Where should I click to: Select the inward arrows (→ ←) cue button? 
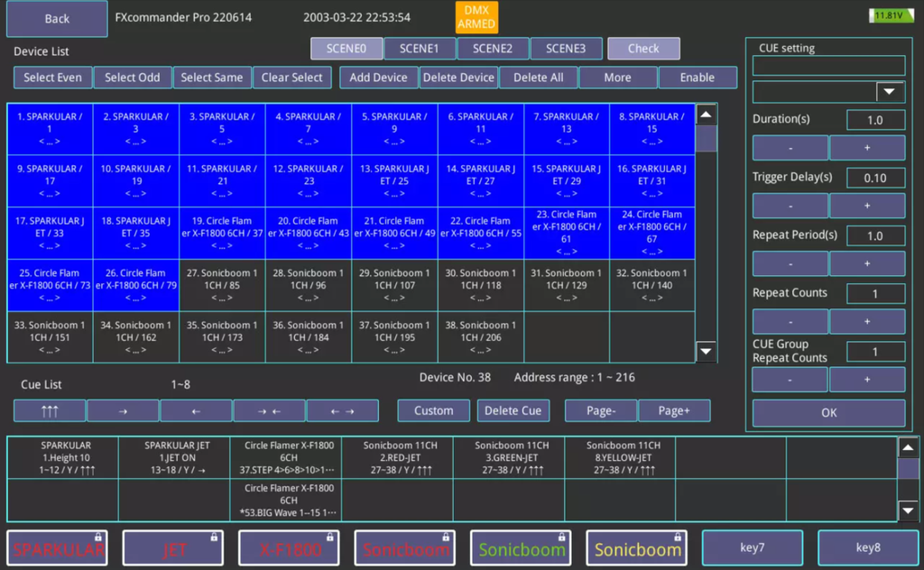[269, 410]
